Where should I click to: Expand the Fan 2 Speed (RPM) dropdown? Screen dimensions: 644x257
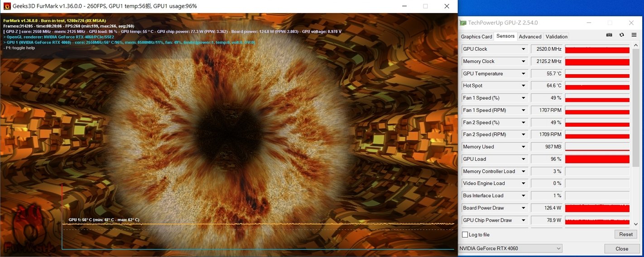click(x=524, y=134)
